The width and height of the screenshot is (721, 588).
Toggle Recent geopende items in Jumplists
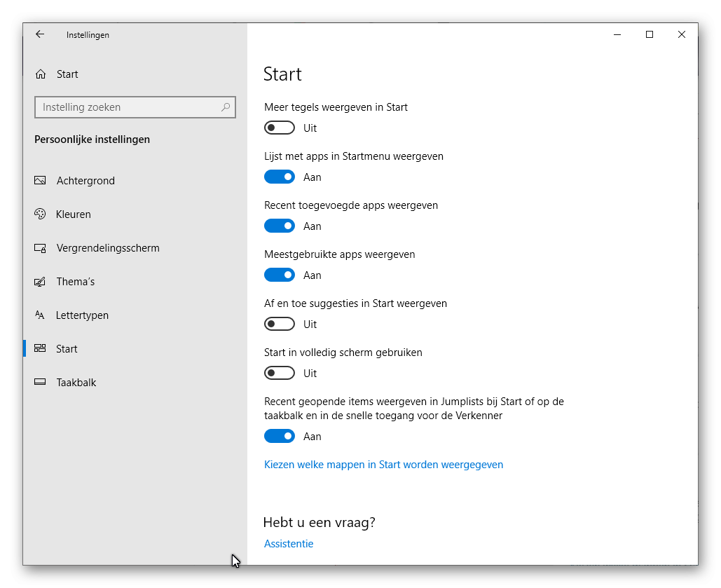[280, 436]
